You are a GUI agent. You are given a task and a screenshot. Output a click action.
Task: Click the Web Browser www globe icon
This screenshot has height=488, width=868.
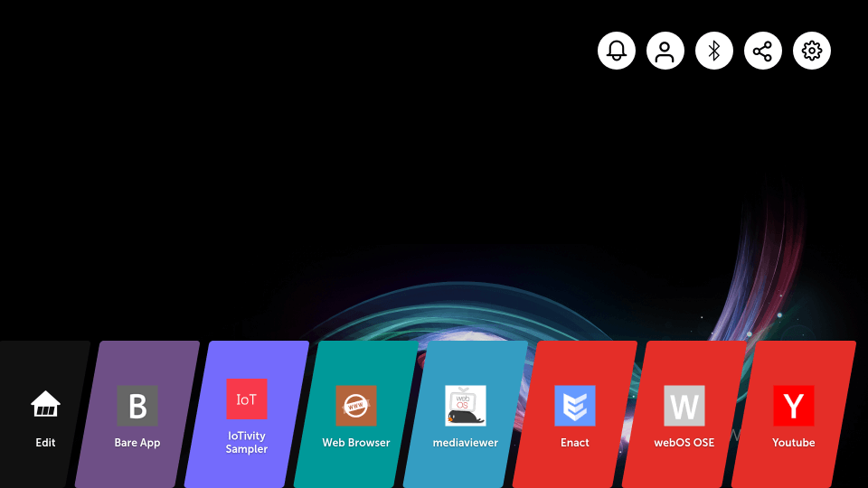point(356,406)
